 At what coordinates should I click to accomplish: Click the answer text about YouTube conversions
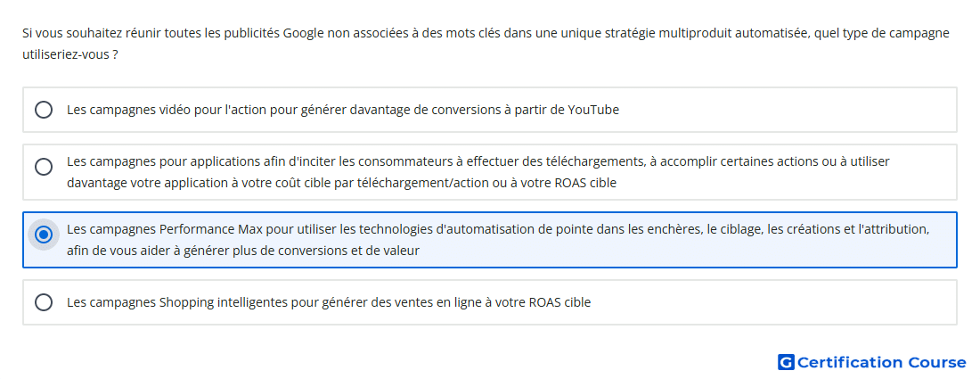pyautogui.click(x=343, y=110)
